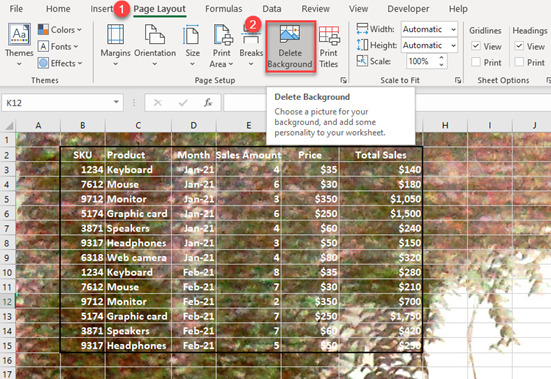Click the Total Sales header cell
The image size is (551, 379).
[381, 155]
